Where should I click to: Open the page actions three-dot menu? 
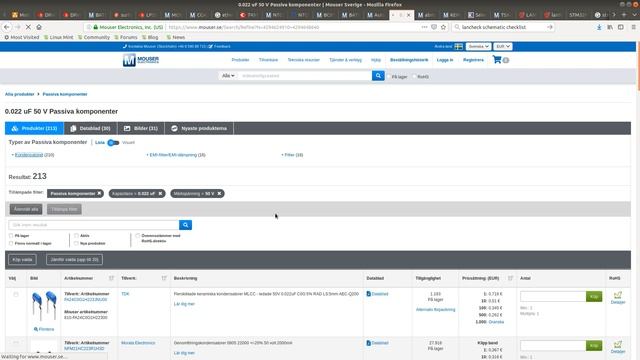pos(424,27)
